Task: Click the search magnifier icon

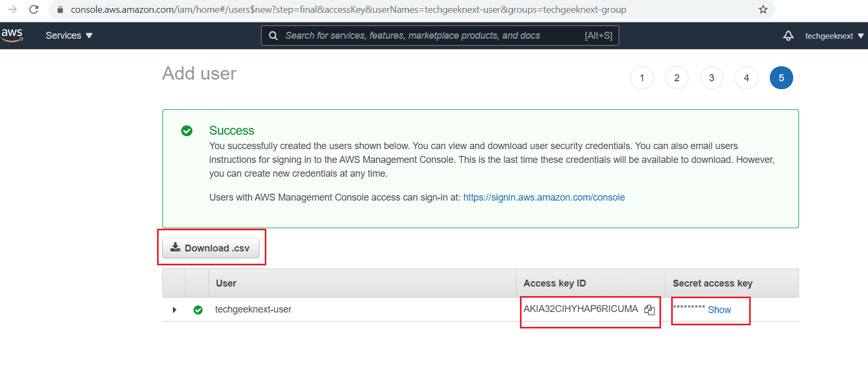Action: tap(273, 36)
